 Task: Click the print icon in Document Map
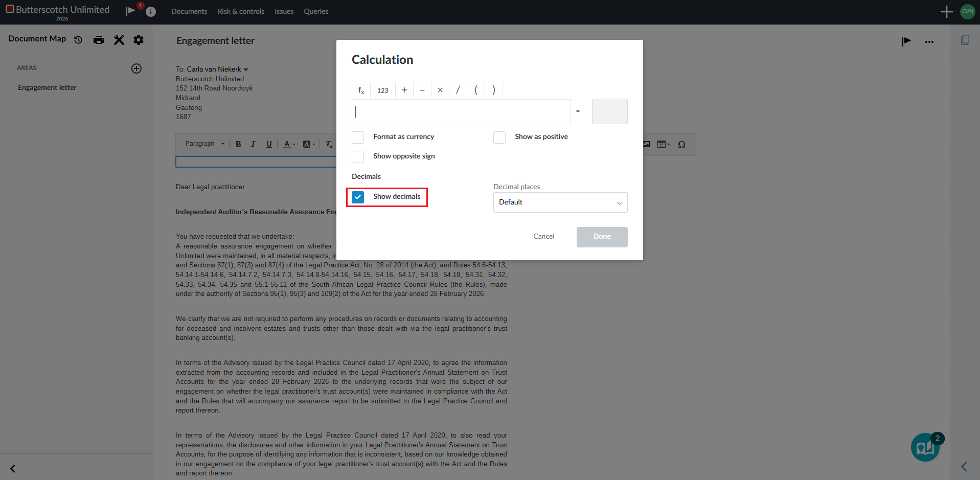point(99,40)
